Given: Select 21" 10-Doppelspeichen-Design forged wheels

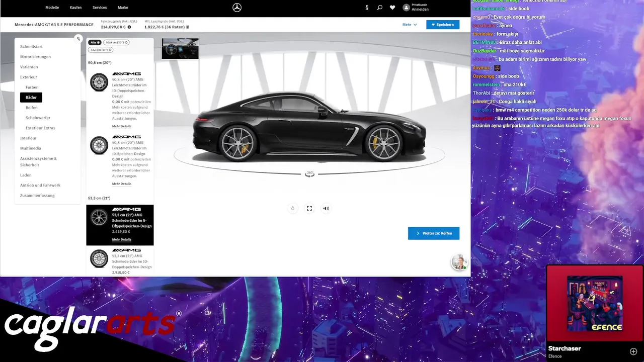Looking at the screenshot, I should (x=120, y=260).
